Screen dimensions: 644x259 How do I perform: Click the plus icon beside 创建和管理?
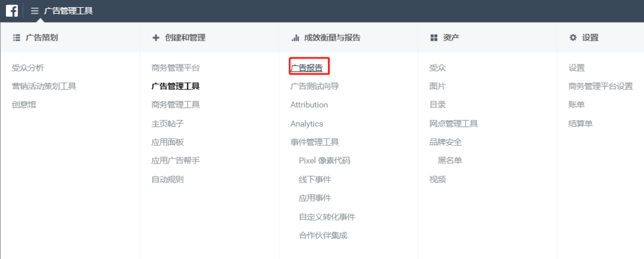(156, 38)
